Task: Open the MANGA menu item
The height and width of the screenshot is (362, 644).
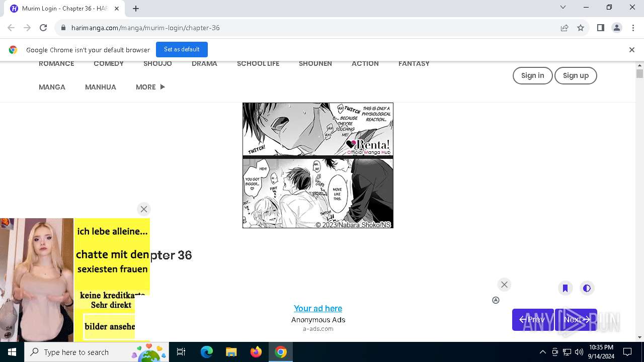Action: tap(52, 87)
